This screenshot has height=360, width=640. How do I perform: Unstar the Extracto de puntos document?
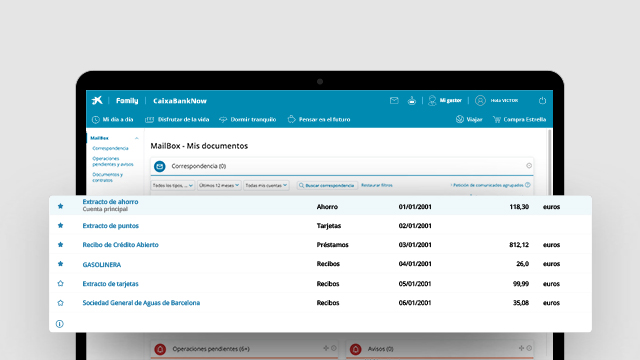[60, 225]
